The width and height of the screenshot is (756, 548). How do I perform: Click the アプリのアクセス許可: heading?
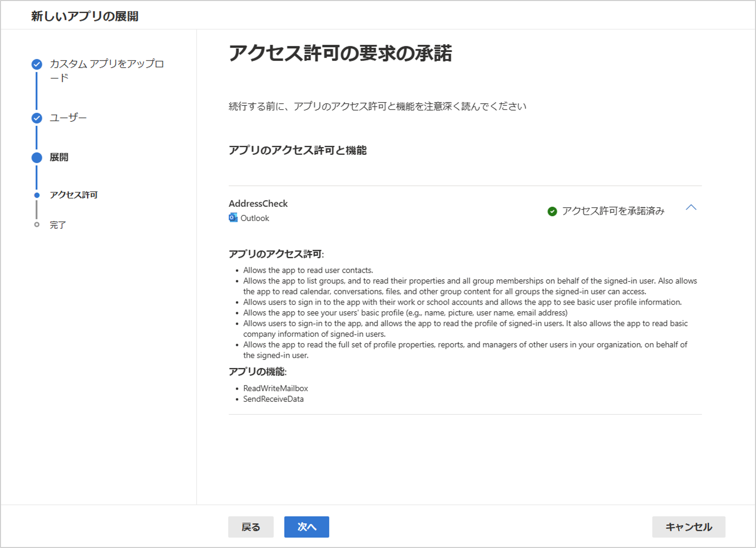tap(276, 254)
